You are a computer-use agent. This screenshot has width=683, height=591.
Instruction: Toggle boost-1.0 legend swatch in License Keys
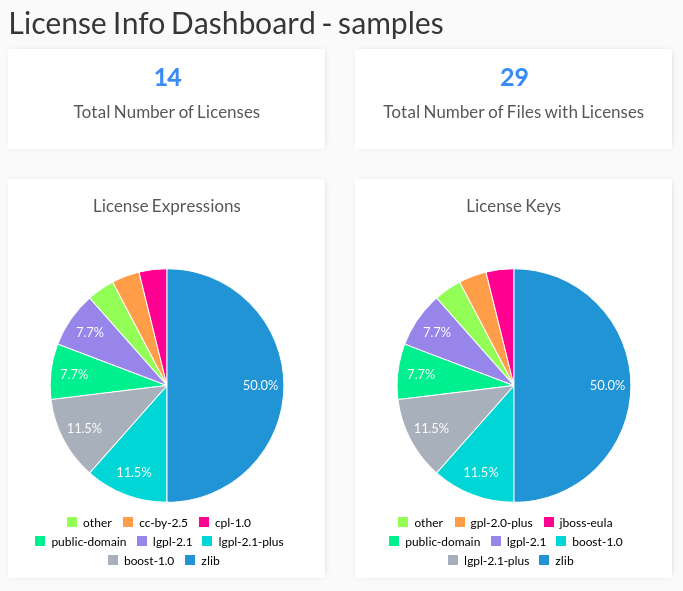(x=561, y=541)
